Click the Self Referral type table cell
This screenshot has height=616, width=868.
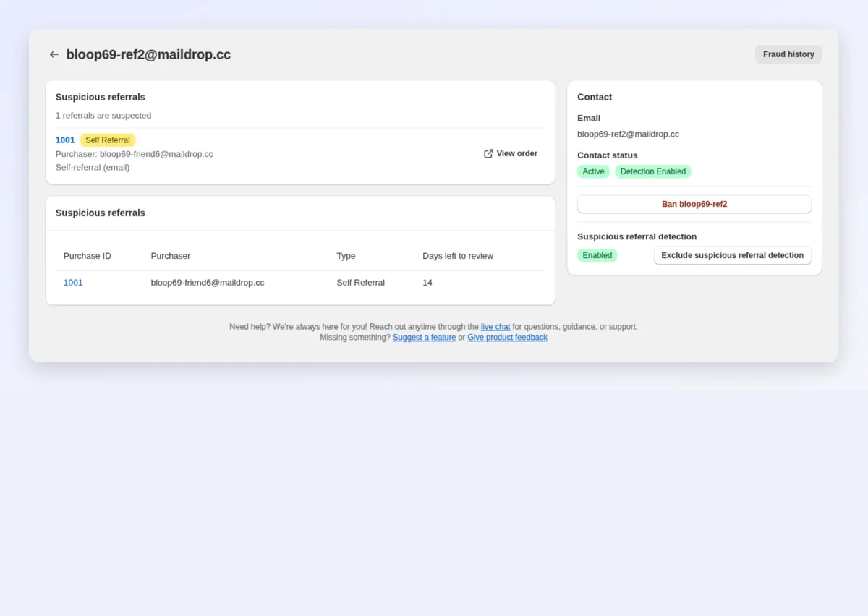click(360, 283)
